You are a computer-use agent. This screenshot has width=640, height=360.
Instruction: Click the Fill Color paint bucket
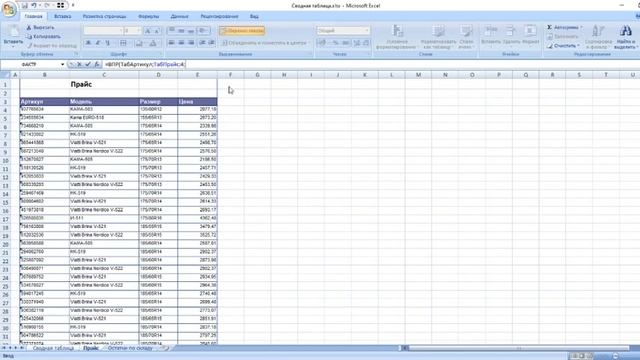coord(139,43)
